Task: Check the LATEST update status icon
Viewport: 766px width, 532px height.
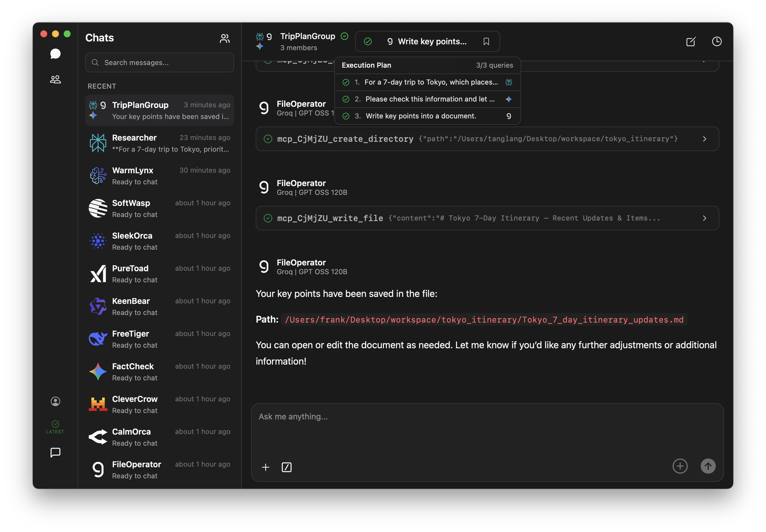Action: [x=55, y=427]
